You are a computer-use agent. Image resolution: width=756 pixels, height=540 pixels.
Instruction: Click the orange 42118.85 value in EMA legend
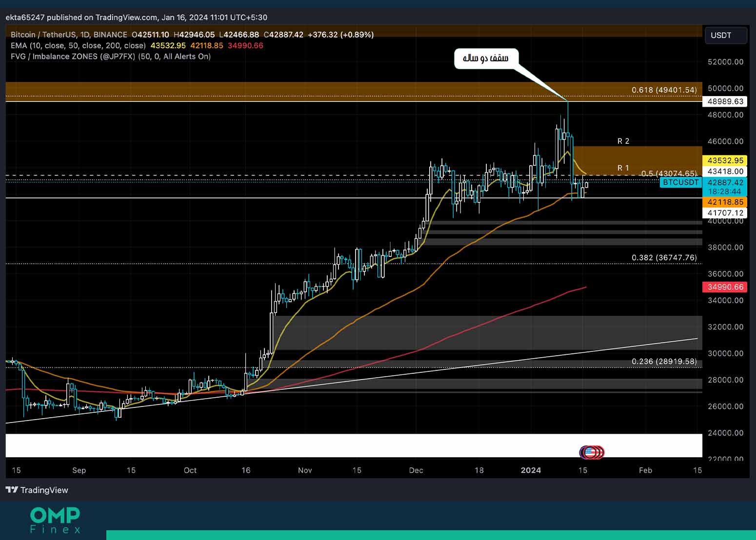pos(207,45)
